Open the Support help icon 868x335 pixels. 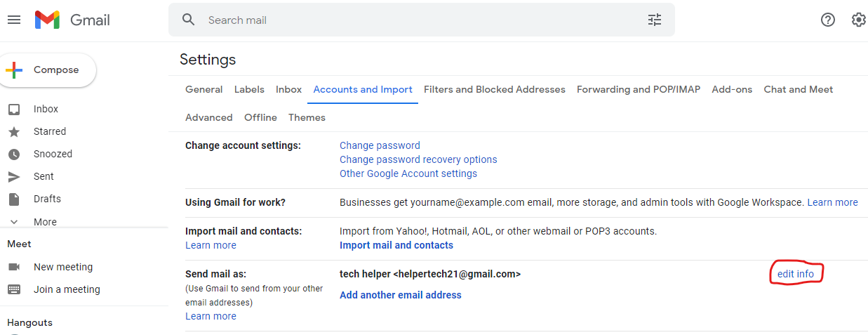pos(828,20)
